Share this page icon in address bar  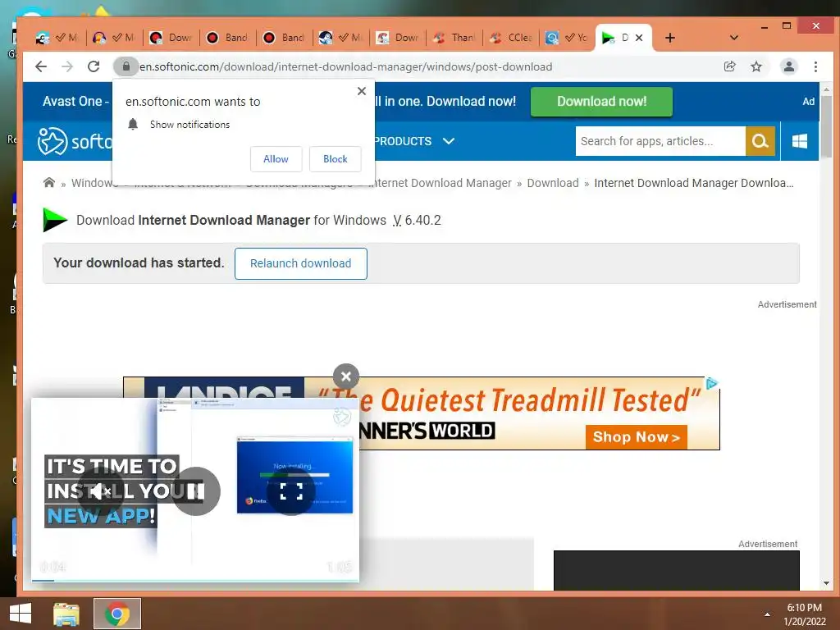(x=729, y=66)
